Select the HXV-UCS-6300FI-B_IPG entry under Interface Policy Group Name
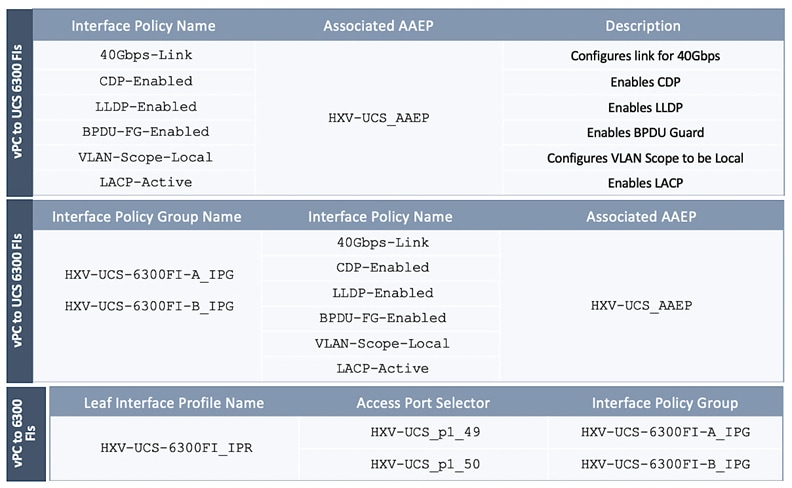 click(x=149, y=306)
